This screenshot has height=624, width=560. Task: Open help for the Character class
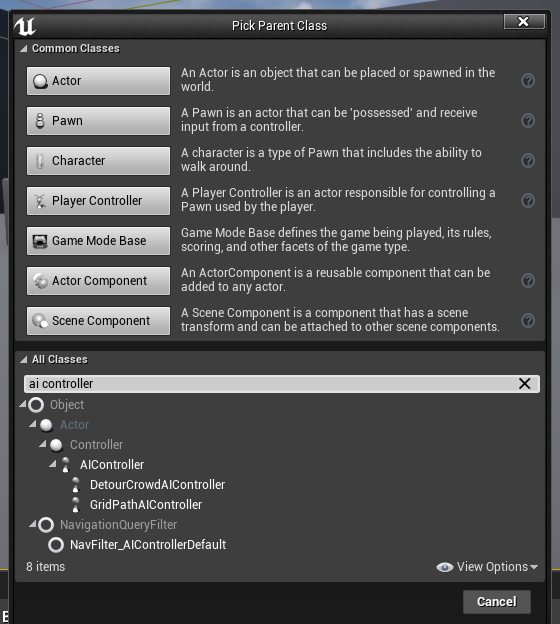[528, 161]
